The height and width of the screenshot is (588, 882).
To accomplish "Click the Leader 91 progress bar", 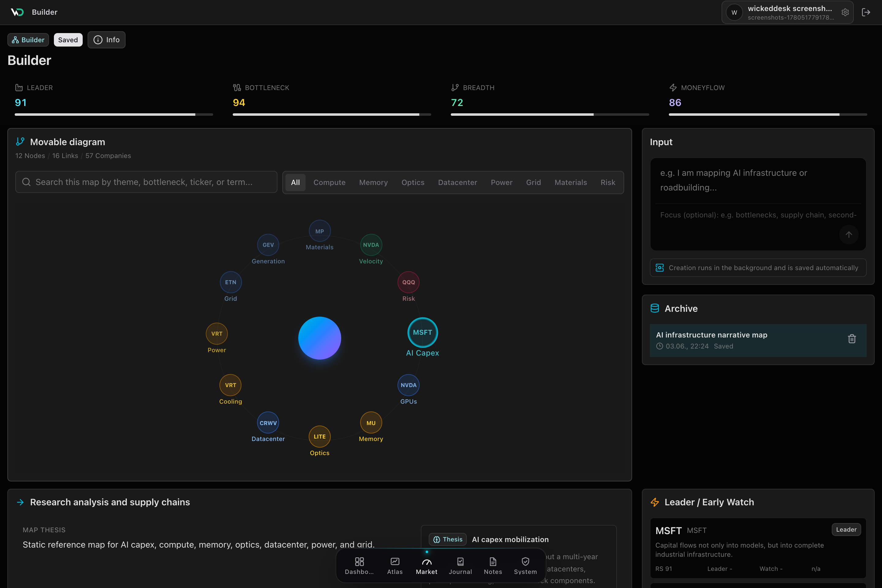I will pyautogui.click(x=114, y=114).
